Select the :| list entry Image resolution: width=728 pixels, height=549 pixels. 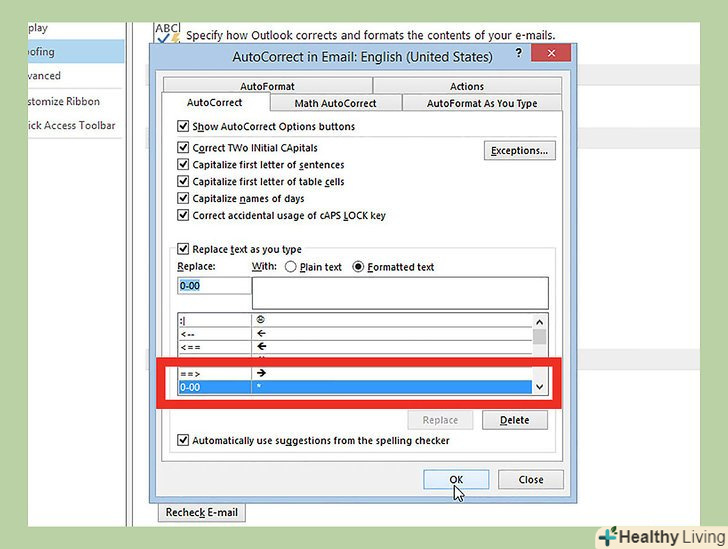[355, 320]
